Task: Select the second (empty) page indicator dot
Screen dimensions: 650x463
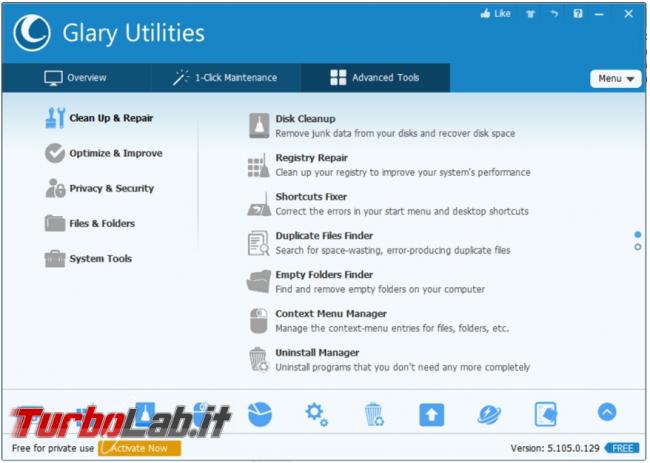Action: coord(638,247)
